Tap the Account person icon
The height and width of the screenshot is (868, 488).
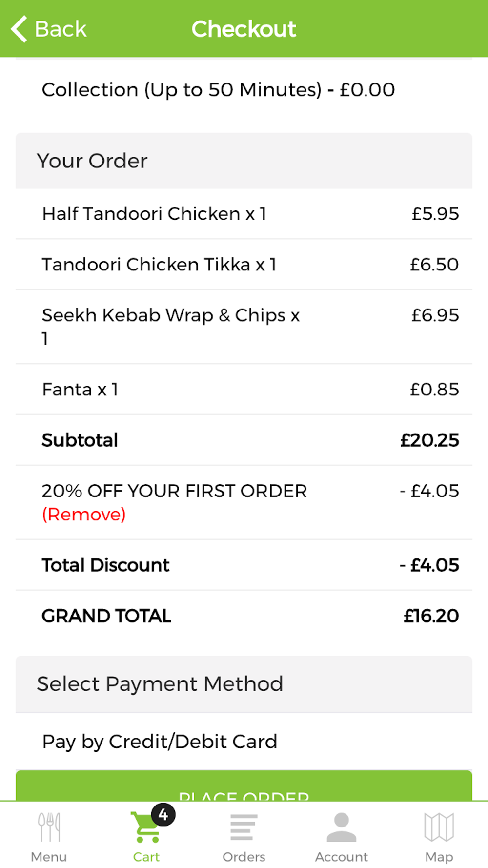[342, 827]
